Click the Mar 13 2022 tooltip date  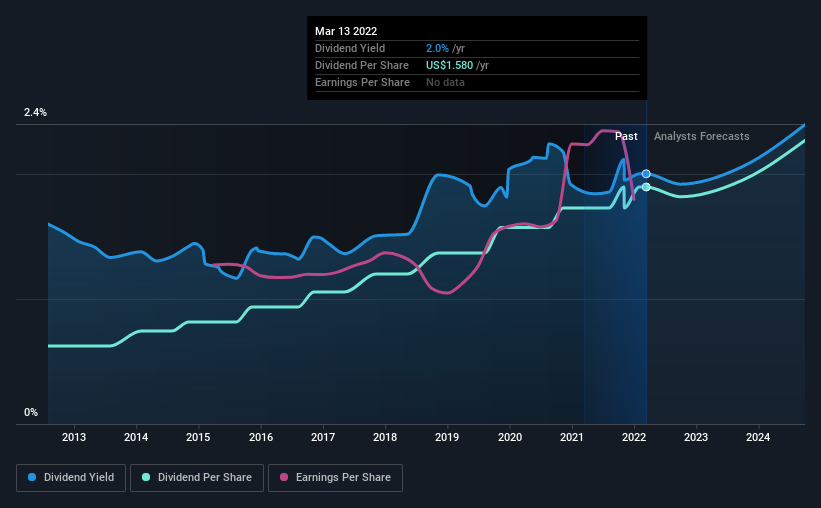[346, 31]
